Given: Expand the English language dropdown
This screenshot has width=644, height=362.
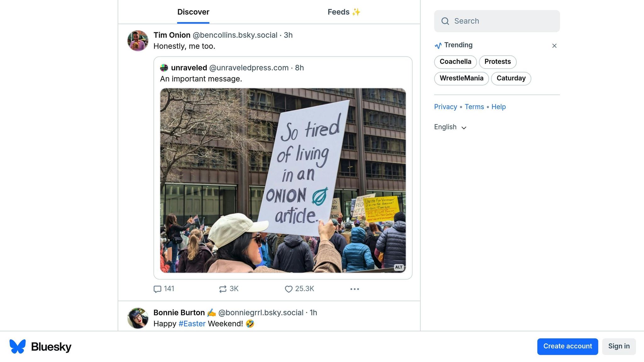Looking at the screenshot, I should (x=450, y=127).
